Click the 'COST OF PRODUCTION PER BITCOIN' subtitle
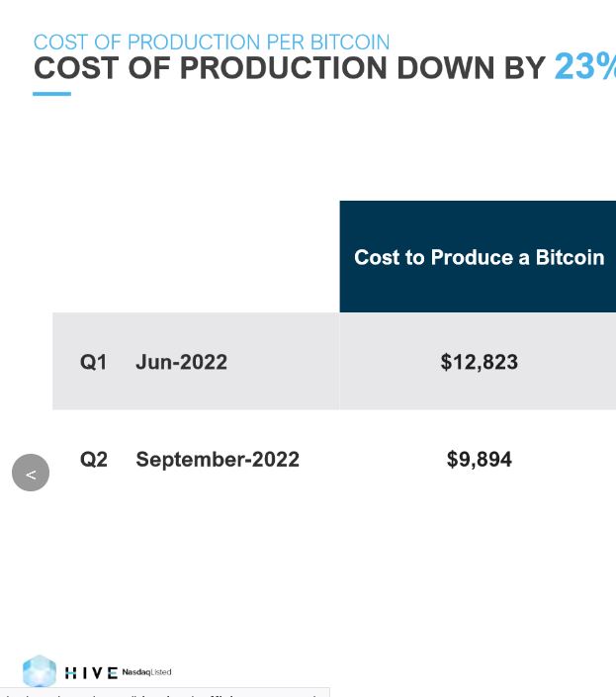The width and height of the screenshot is (616, 697). (211, 43)
